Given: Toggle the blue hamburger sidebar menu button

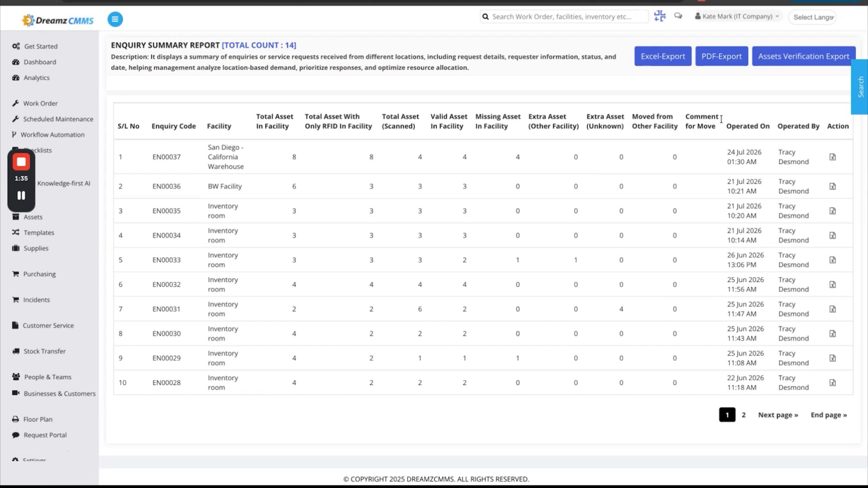Looking at the screenshot, I should click(x=115, y=19).
